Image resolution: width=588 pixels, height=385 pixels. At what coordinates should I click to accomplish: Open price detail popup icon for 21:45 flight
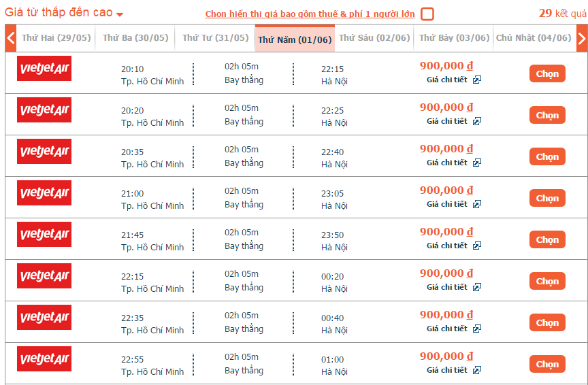[x=476, y=246]
